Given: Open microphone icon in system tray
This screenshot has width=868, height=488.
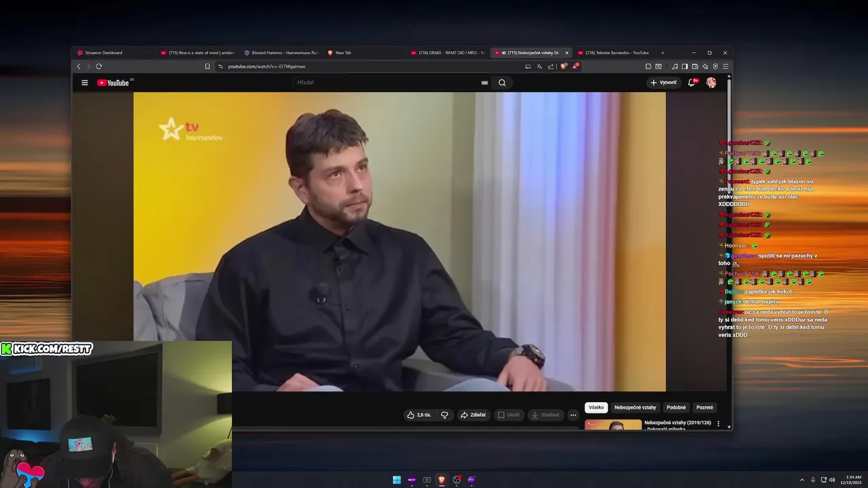Looking at the screenshot, I should [813, 480].
